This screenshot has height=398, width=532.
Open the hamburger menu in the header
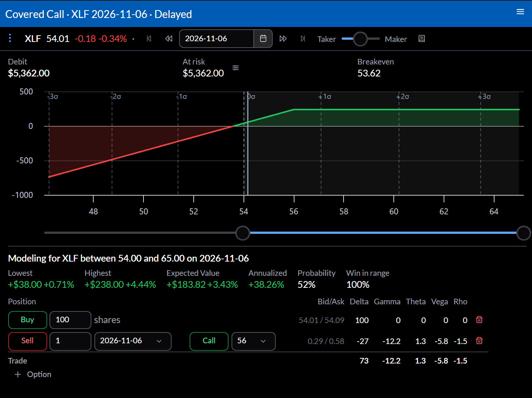click(x=520, y=12)
